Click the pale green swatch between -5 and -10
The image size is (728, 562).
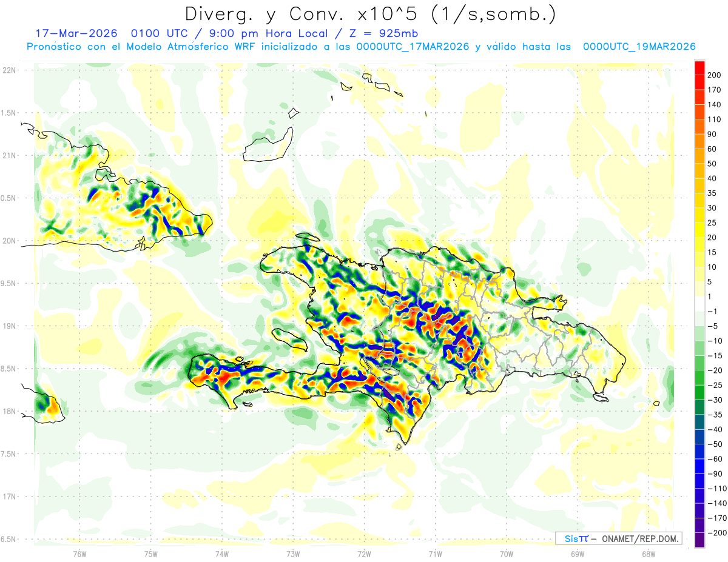[x=699, y=333]
